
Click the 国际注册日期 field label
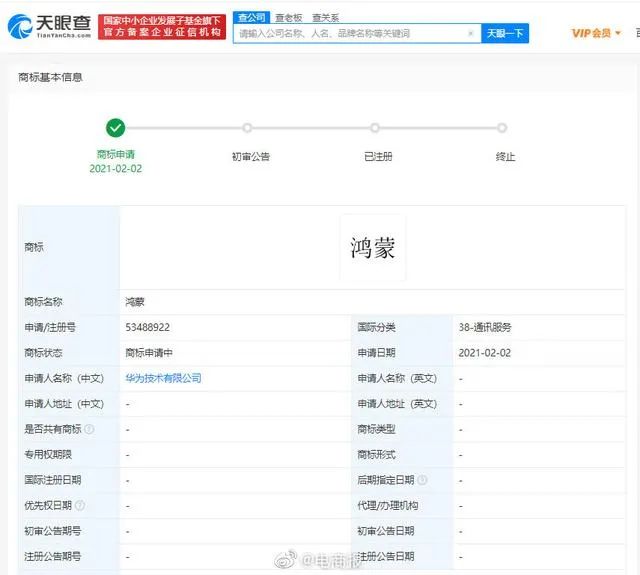[x=53, y=480]
